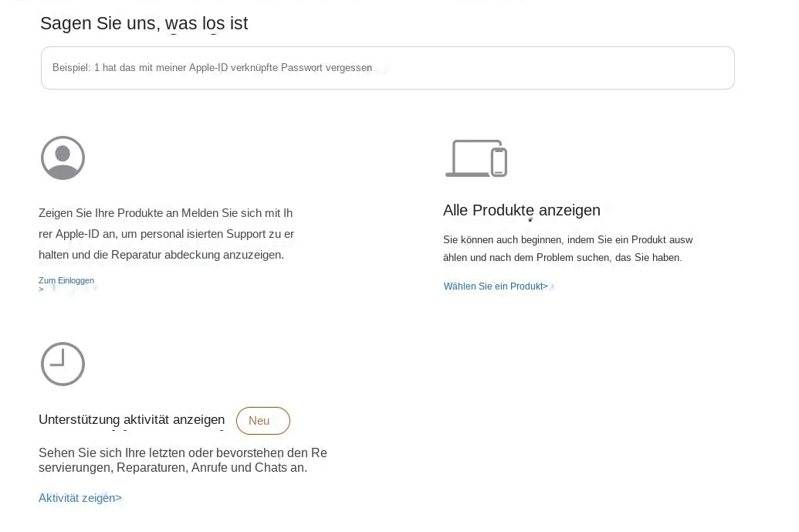Click the laptop device icon
This screenshot has width=799, height=532.
469,158
